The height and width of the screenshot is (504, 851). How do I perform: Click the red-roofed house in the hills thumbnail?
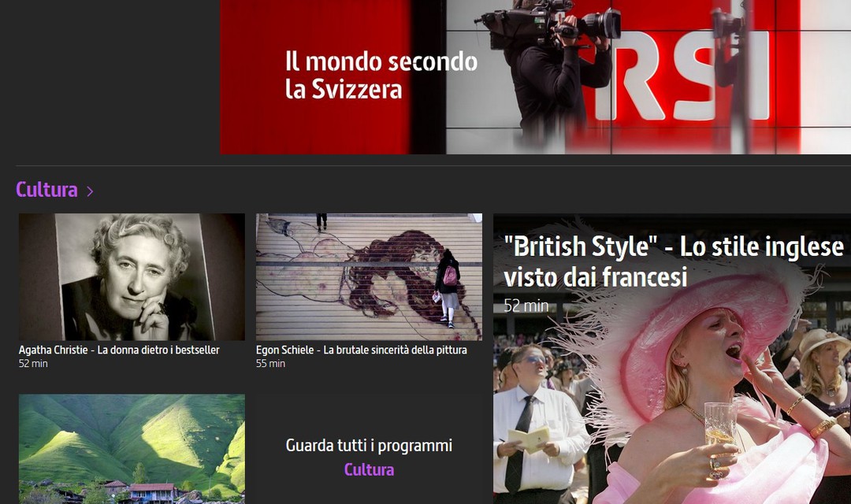151,491
